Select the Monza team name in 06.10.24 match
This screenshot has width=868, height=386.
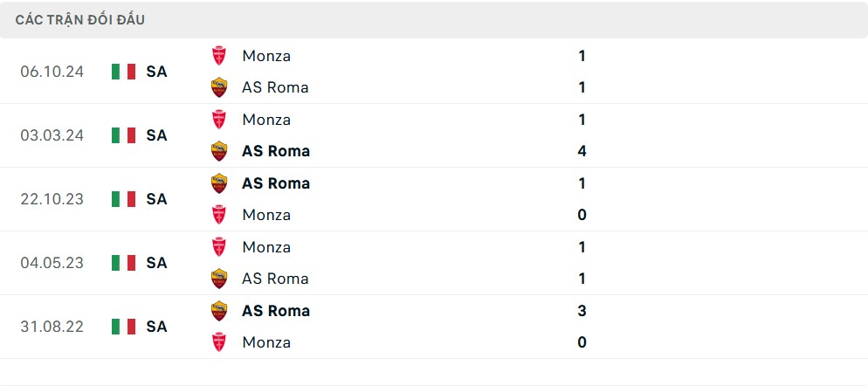pyautogui.click(x=266, y=56)
